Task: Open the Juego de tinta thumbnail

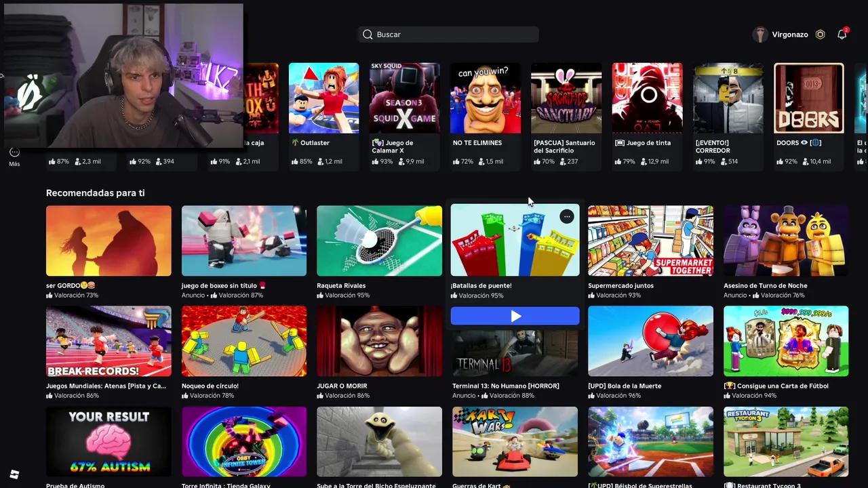Action: [647, 98]
